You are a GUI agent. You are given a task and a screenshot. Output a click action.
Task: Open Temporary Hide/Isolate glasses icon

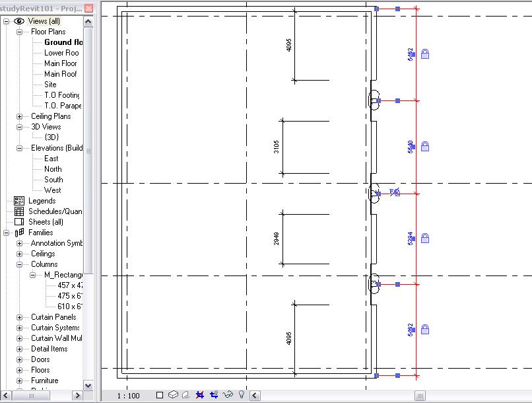[228, 394]
